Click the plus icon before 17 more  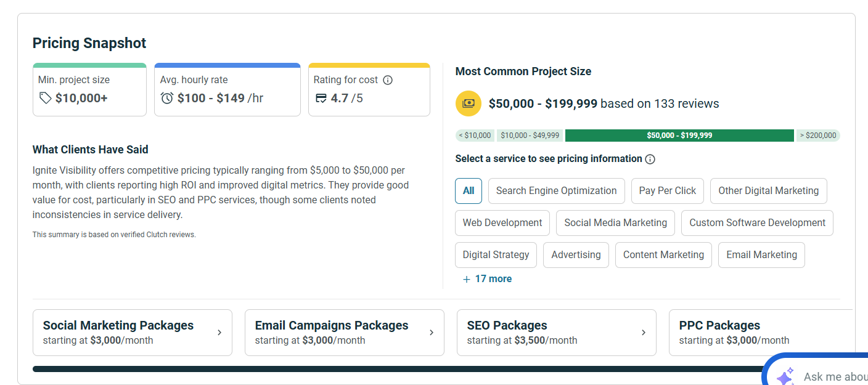[467, 279]
